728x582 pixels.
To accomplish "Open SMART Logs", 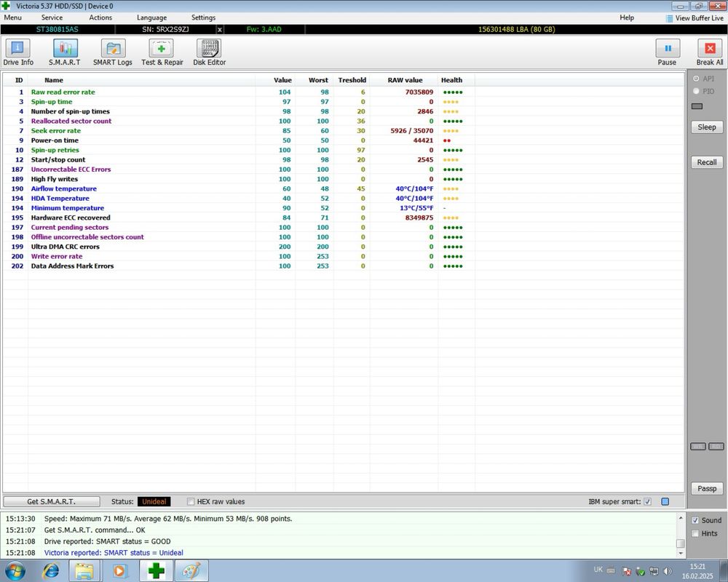I will coord(112,52).
